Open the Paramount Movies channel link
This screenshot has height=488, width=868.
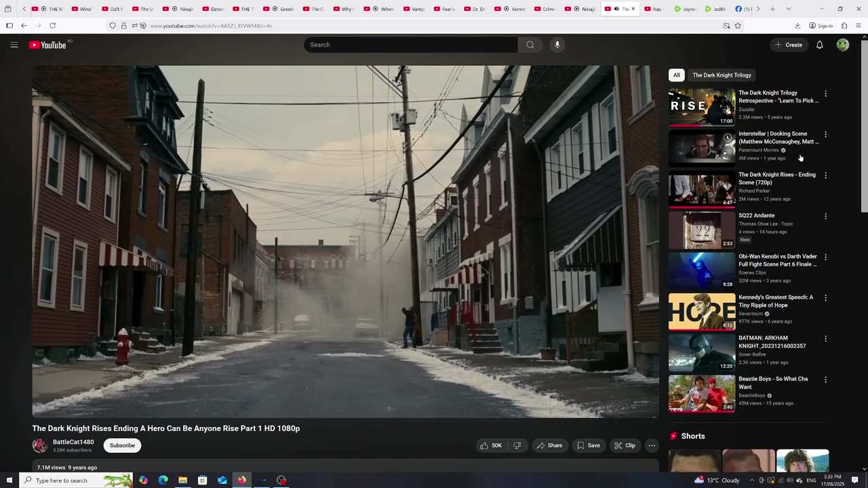click(759, 150)
